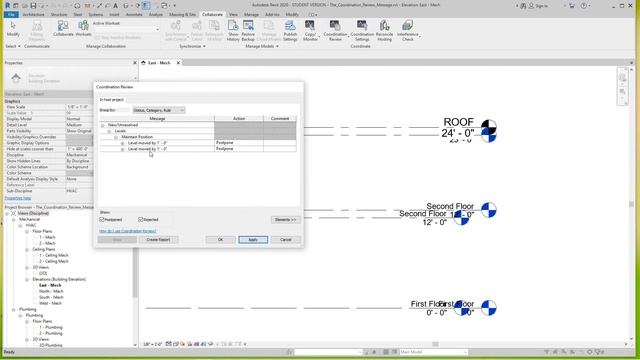Open the Architecture ribbon tab
The width and height of the screenshot is (640, 360).
(x=33, y=15)
